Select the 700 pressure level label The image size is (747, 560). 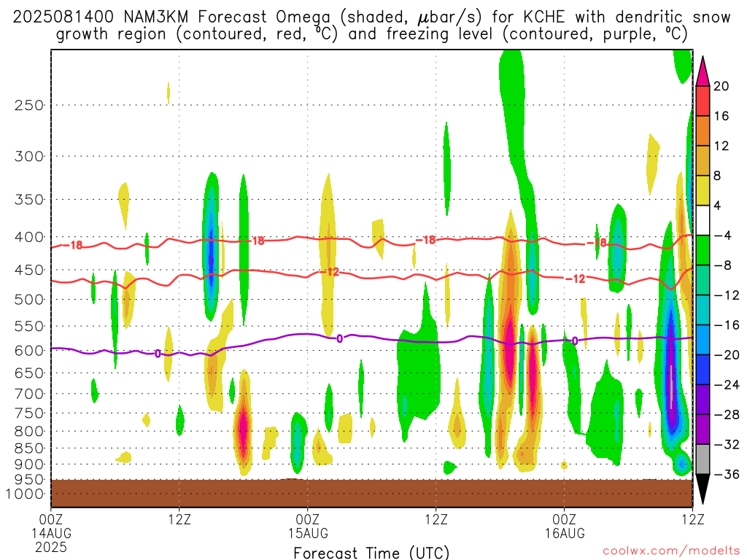point(29,394)
